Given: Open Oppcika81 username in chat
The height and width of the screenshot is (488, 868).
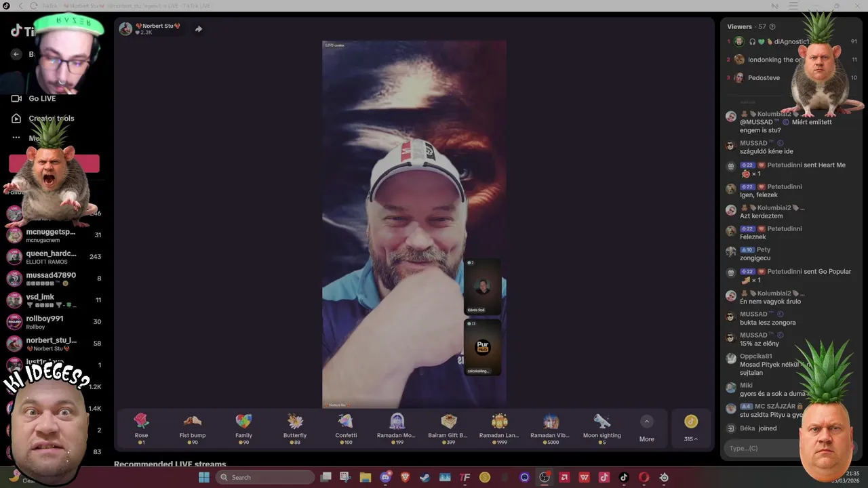Looking at the screenshot, I should pyautogui.click(x=756, y=356).
